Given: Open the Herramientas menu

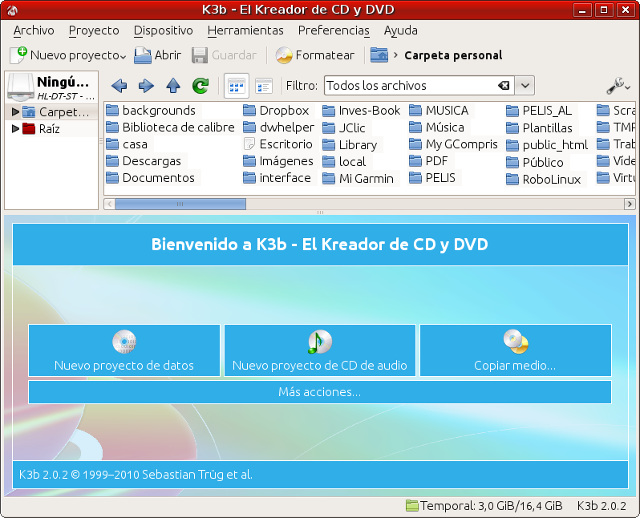Looking at the screenshot, I should tap(245, 31).
